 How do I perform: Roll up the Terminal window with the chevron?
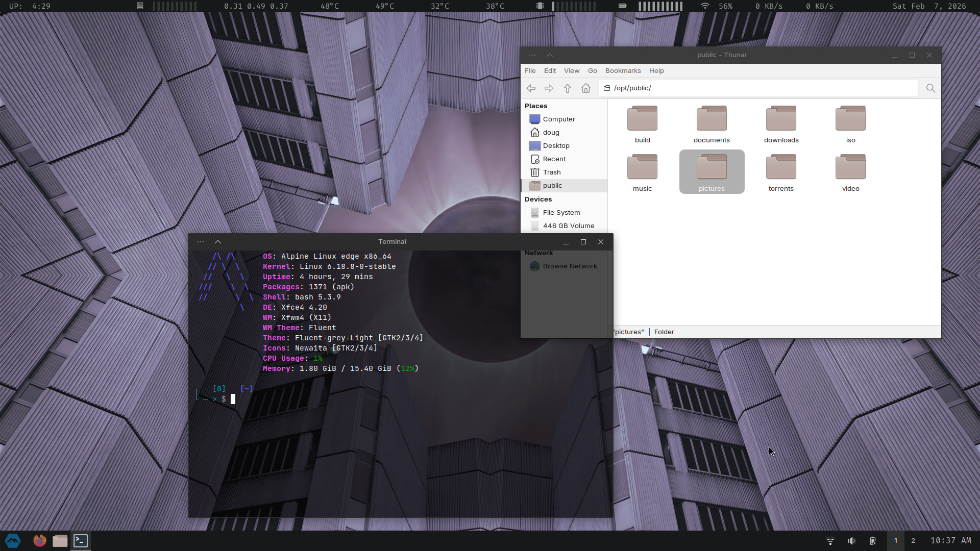[x=218, y=242]
